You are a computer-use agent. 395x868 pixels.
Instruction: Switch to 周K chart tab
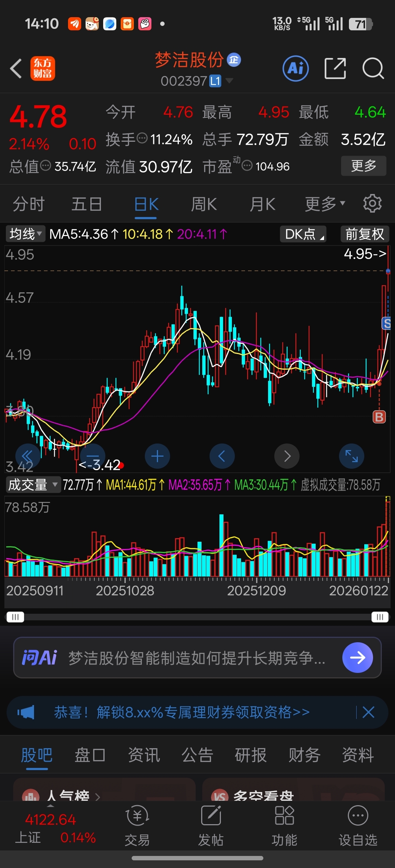[204, 204]
